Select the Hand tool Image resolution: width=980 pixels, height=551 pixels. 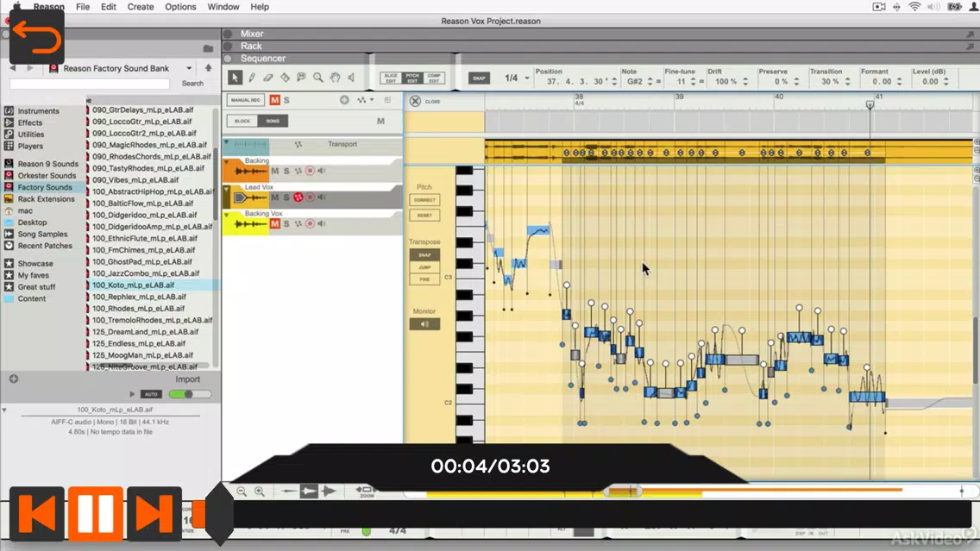[x=335, y=78]
